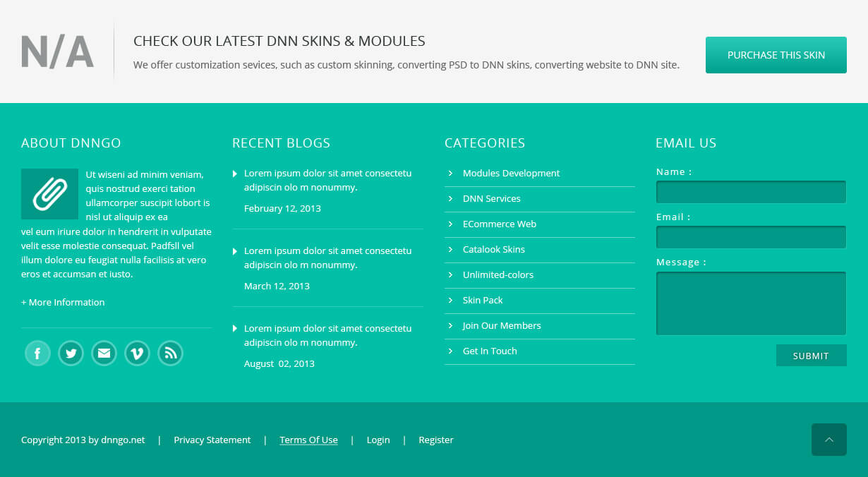Open blog post dated August 02, 2013
The height and width of the screenshot is (477, 868).
327,335
